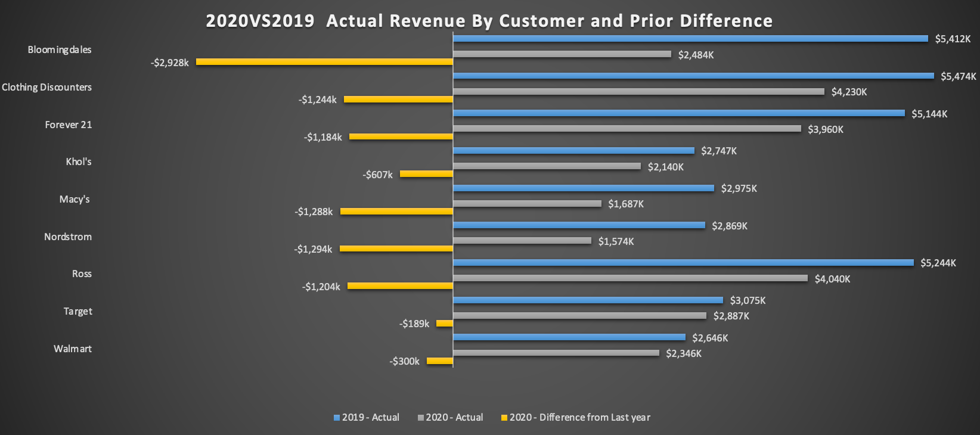The width and height of the screenshot is (980, 435).
Task: Select the $5,474K data label
Action: tap(959, 76)
